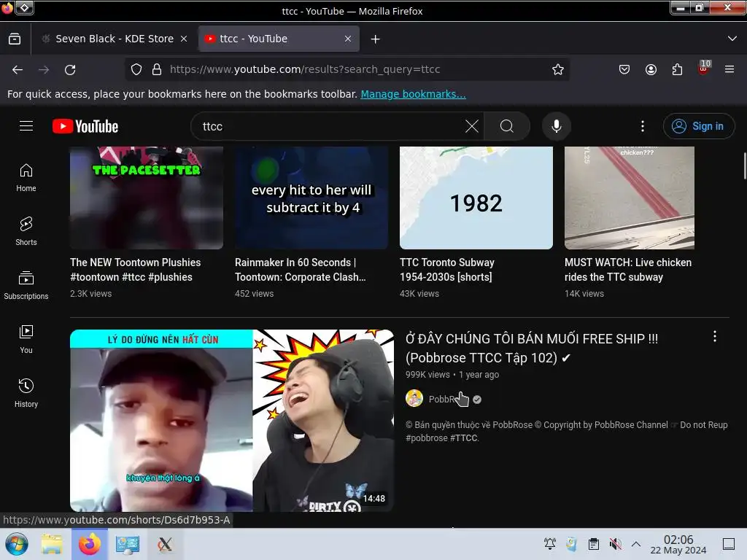Image resolution: width=747 pixels, height=560 pixels.
Task: Open the Manage bookmarks link
Action: pos(413,94)
